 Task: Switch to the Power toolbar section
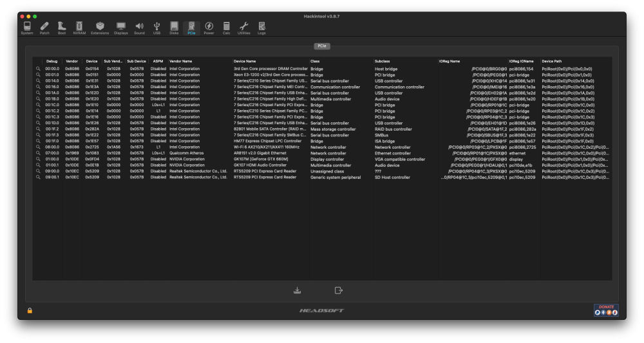(209, 28)
